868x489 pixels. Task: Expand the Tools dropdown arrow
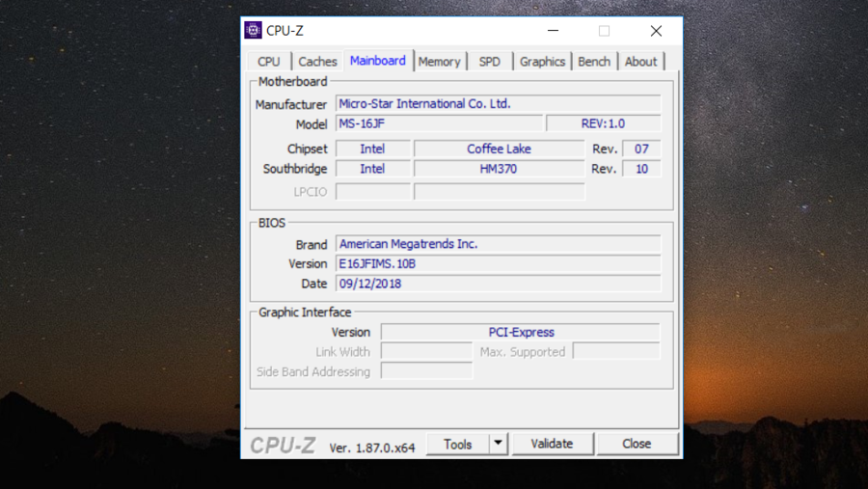pyautogui.click(x=499, y=444)
